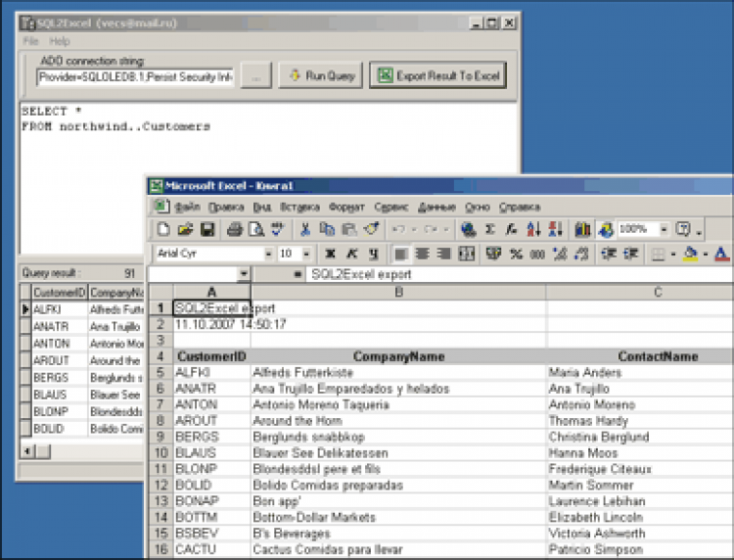This screenshot has width=734, height=560.
Task: Toggle Bold formatting in Excel
Action: click(x=330, y=254)
